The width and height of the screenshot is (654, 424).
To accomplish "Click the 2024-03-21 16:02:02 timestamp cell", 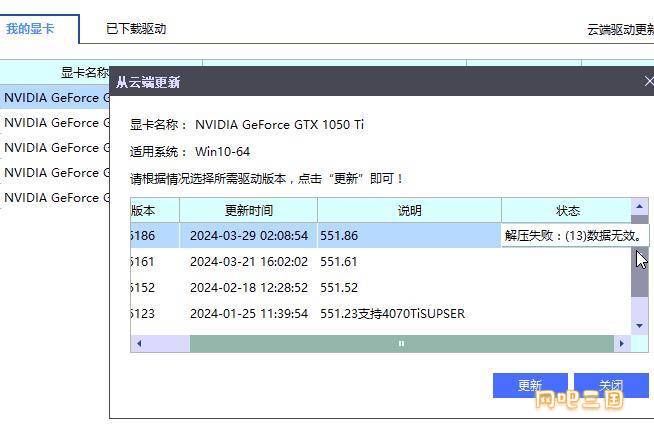I will tap(249, 262).
